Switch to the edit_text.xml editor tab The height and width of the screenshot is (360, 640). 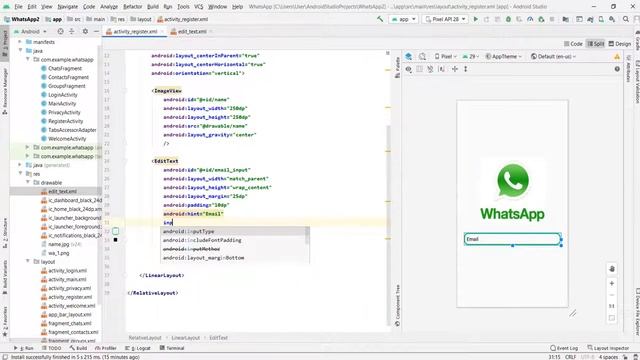pyautogui.click(x=192, y=31)
